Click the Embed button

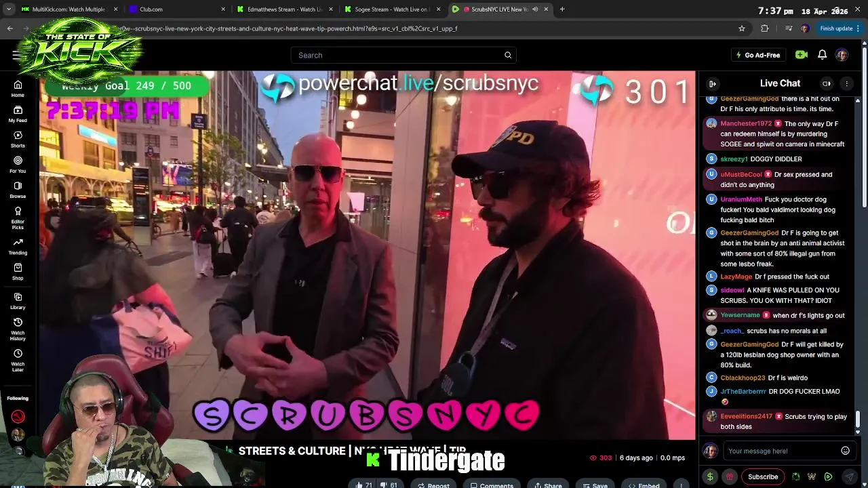click(x=644, y=485)
